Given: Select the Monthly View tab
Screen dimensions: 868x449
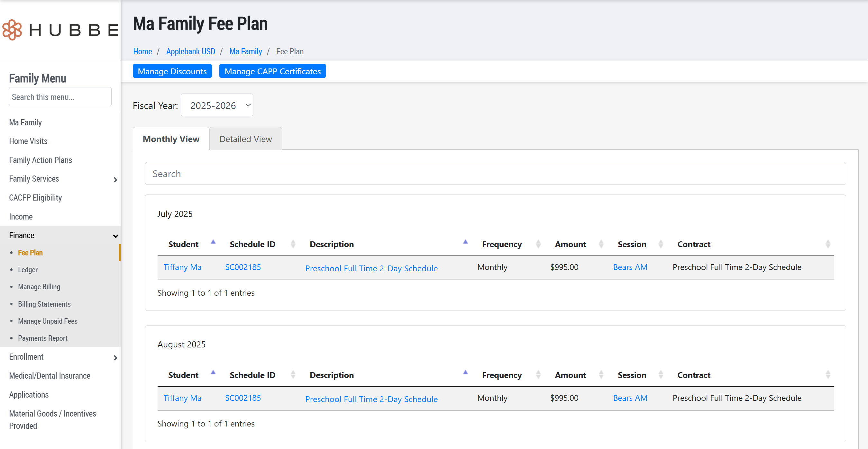Looking at the screenshot, I should 171,139.
